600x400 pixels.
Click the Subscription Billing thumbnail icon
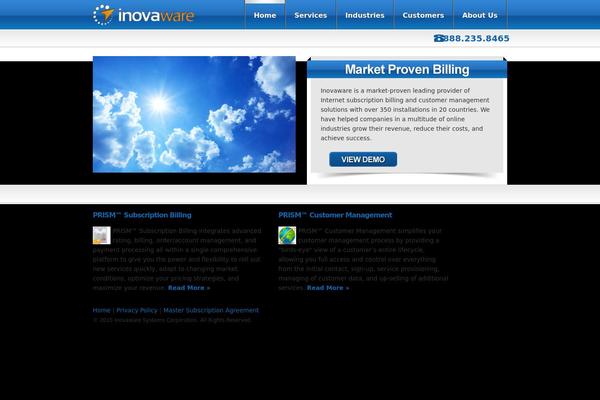[x=101, y=235]
